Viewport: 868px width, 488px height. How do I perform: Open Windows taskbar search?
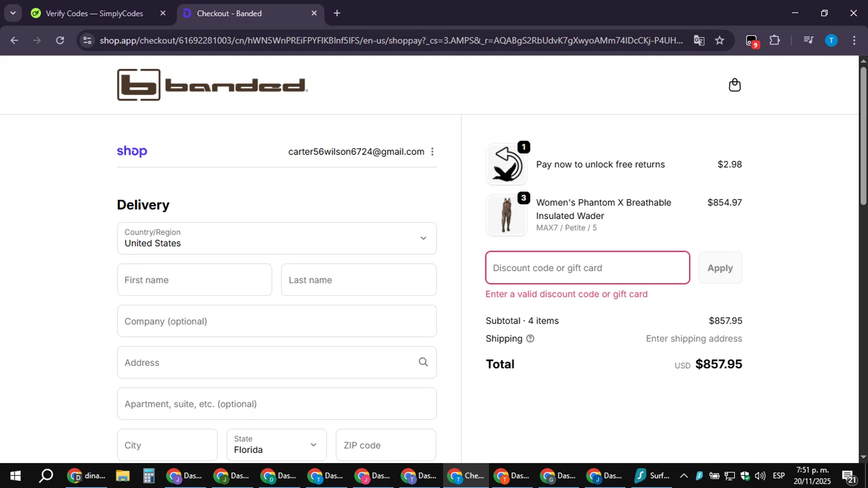pos(46,476)
